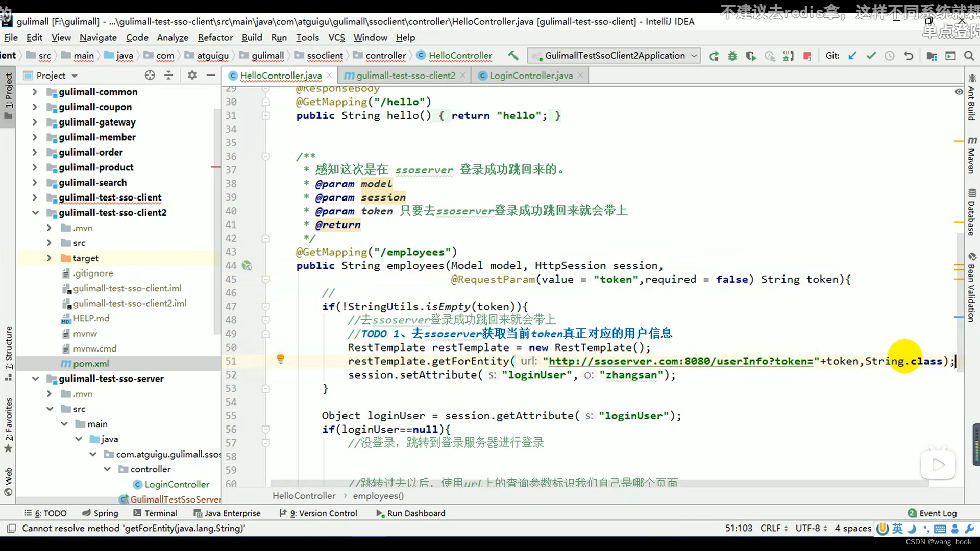Toggle the Spring tool window
Viewport: 980px width, 551px height.
(x=100, y=513)
